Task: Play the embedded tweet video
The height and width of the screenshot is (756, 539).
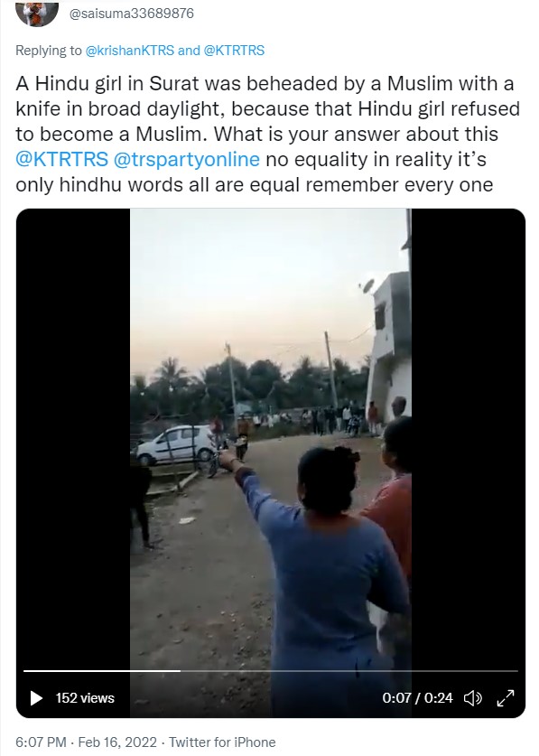Action: (36, 697)
